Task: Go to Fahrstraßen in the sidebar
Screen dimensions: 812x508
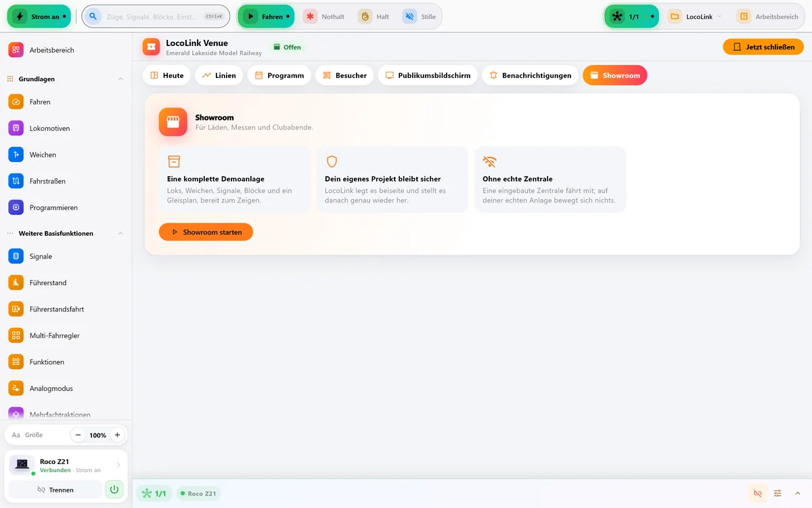Action: 66,181
